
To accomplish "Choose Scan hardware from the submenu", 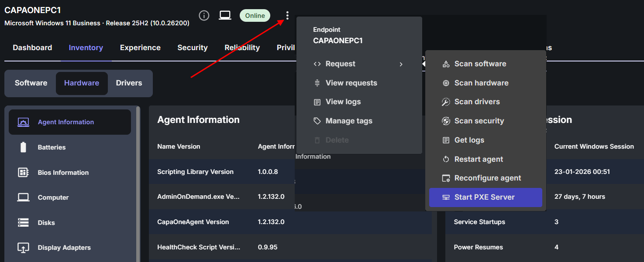I will click(486, 83).
